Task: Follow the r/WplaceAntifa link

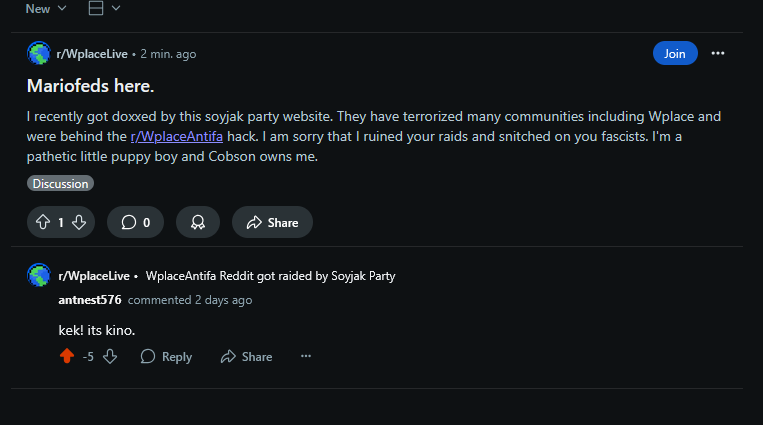Action: coord(176,136)
